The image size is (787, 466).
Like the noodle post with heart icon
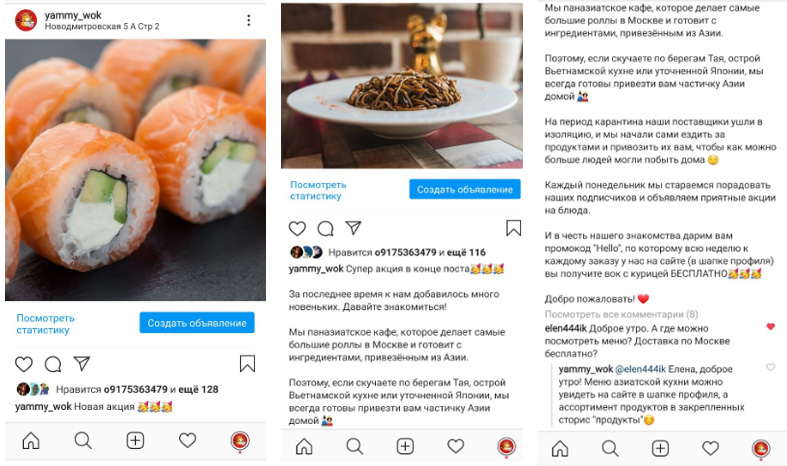[297, 228]
